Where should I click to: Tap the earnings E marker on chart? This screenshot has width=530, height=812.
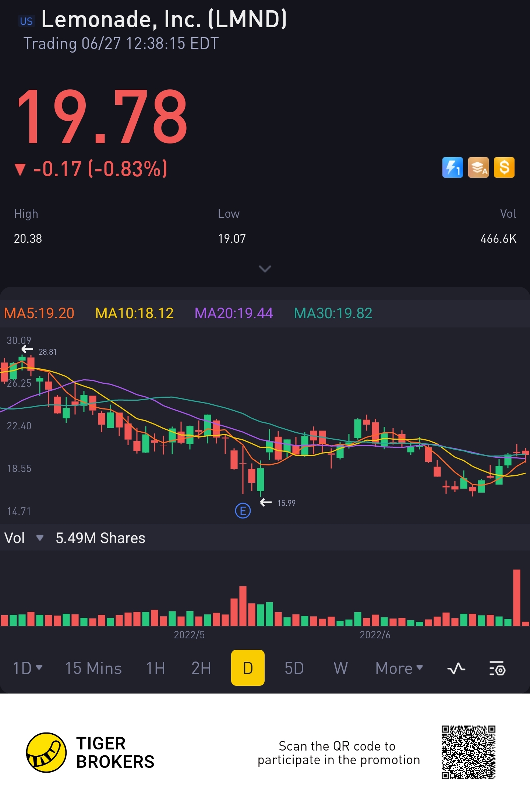click(x=243, y=511)
